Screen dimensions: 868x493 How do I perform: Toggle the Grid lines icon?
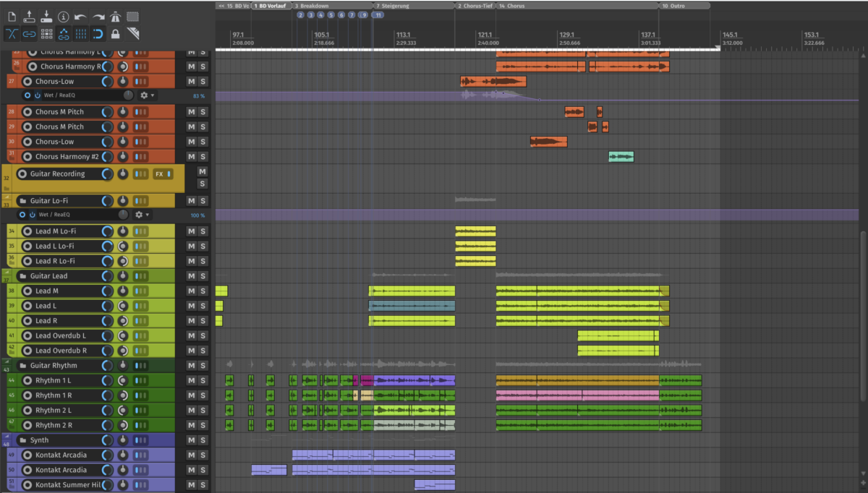pyautogui.click(x=81, y=33)
